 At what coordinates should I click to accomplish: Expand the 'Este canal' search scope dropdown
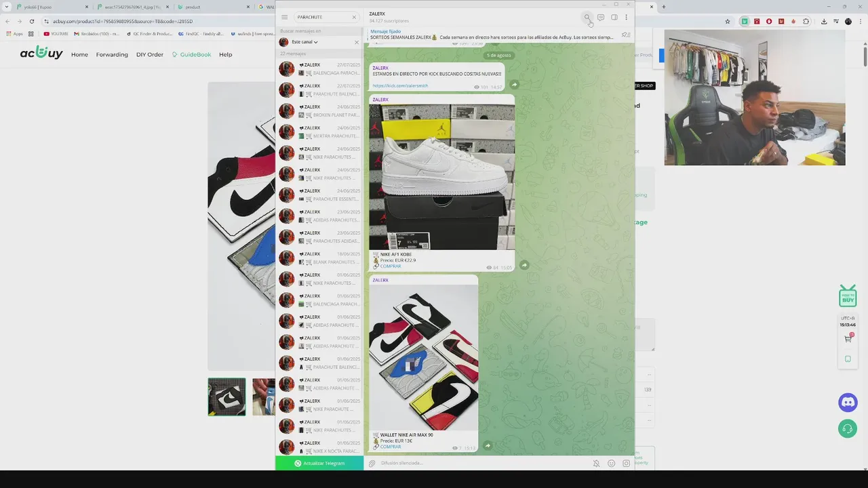pos(304,42)
